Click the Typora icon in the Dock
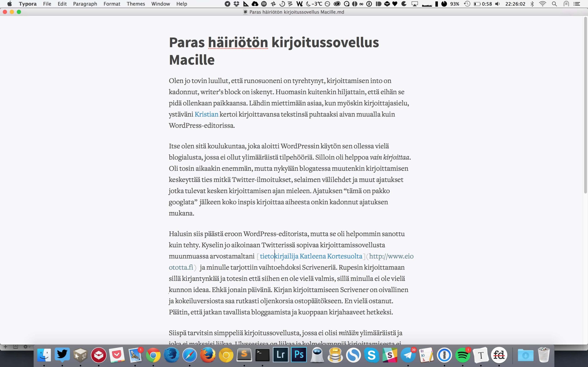 481,355
